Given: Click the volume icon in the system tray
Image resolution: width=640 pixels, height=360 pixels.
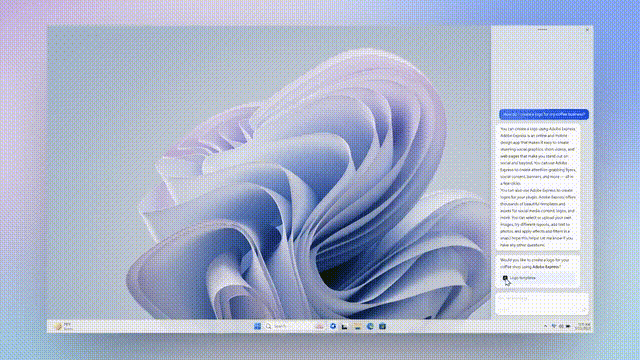Looking at the screenshot, I should pos(561,326).
